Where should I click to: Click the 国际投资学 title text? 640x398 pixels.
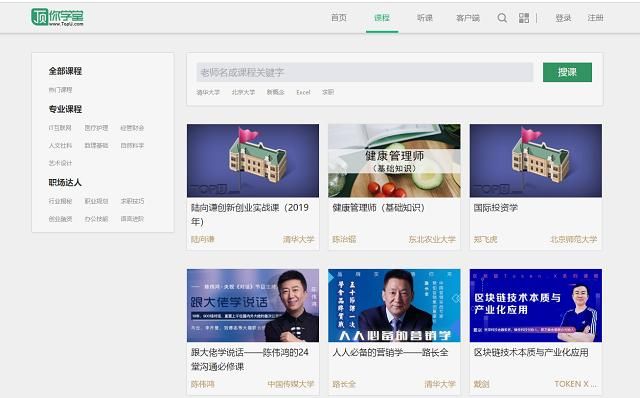(496, 208)
